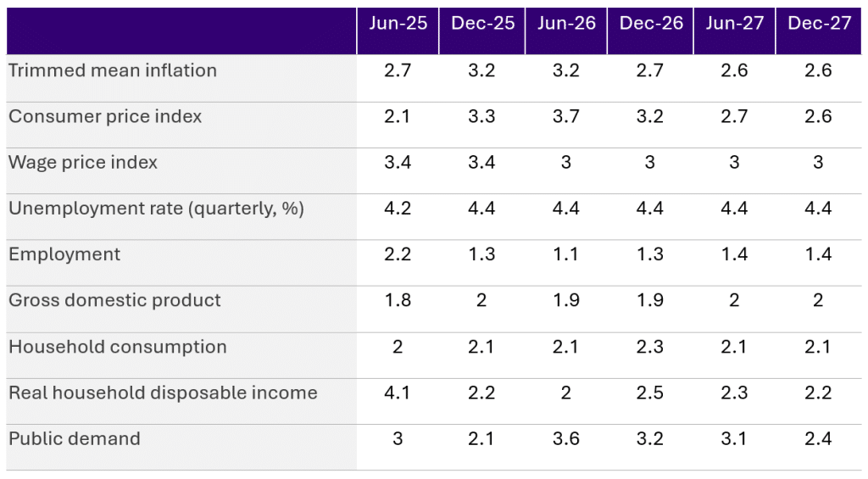868x479 pixels.
Task: Click the Jun-27 column header
Action: click(734, 24)
